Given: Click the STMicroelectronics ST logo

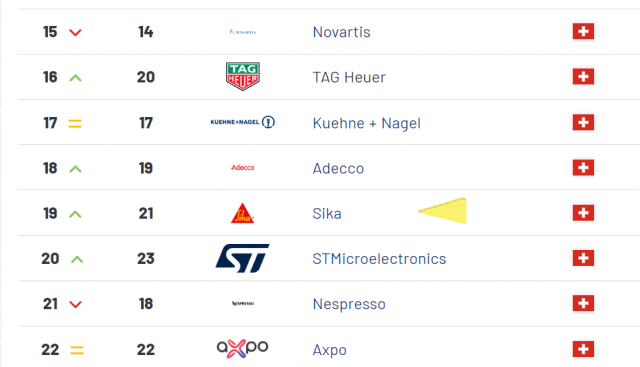Looking at the screenshot, I should [242, 258].
